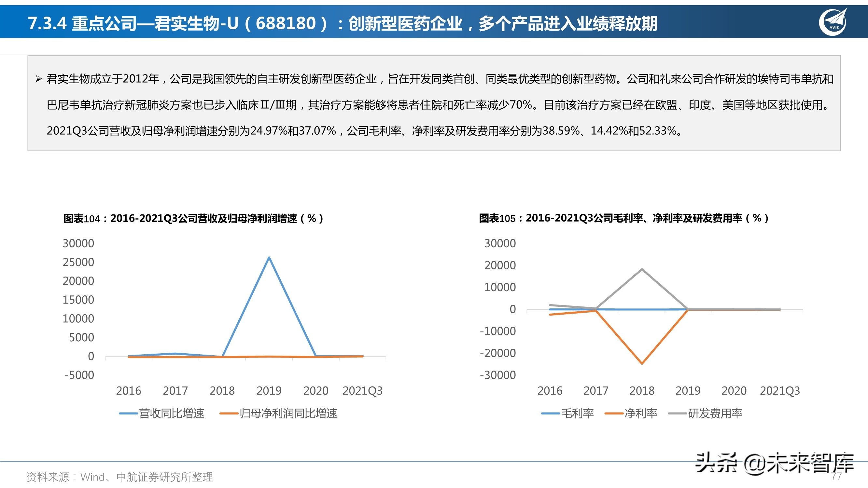The width and height of the screenshot is (868, 488).
Task: Click the 20000 axis label in right chart
Action: pyautogui.click(x=500, y=265)
